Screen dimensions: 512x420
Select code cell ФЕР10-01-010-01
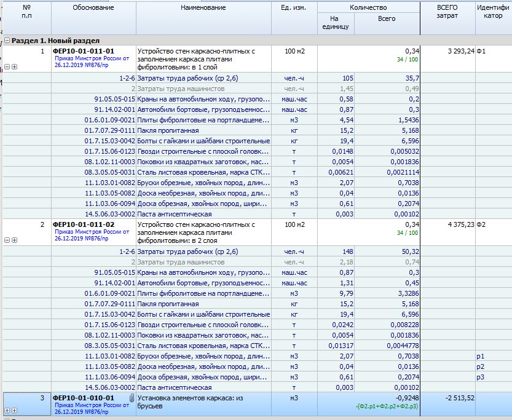click(x=84, y=398)
